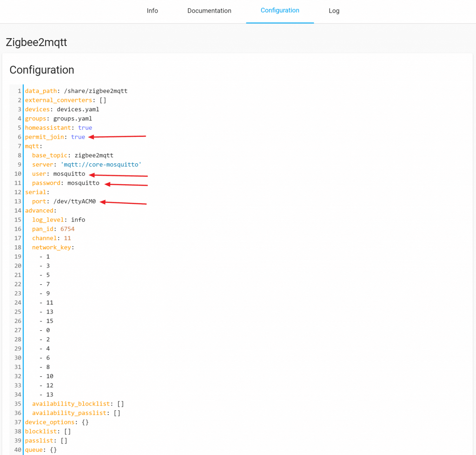
Task: Click the network key entry 10
Action: coord(50,376)
